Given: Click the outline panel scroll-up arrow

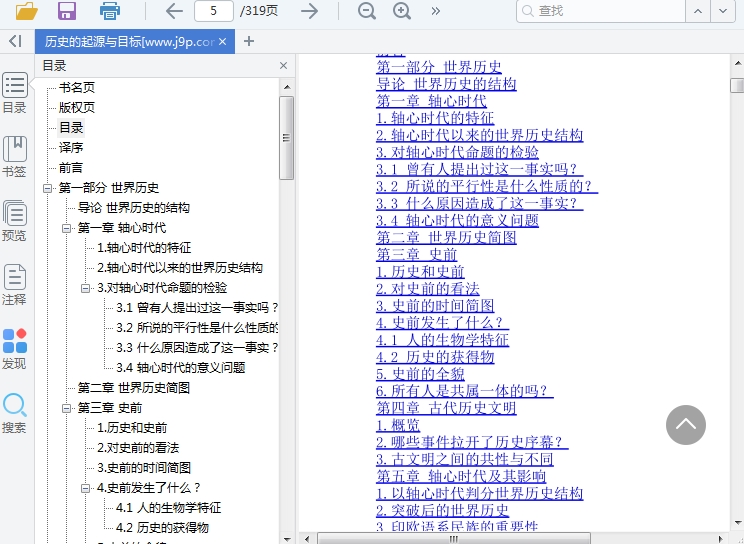Looking at the screenshot, I should click(287, 87).
